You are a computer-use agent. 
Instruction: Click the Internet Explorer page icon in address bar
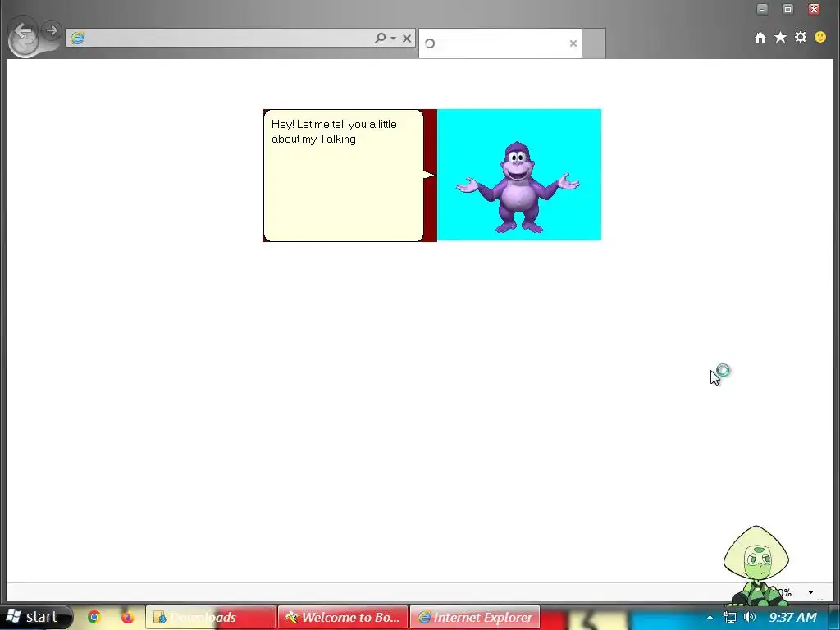point(78,38)
